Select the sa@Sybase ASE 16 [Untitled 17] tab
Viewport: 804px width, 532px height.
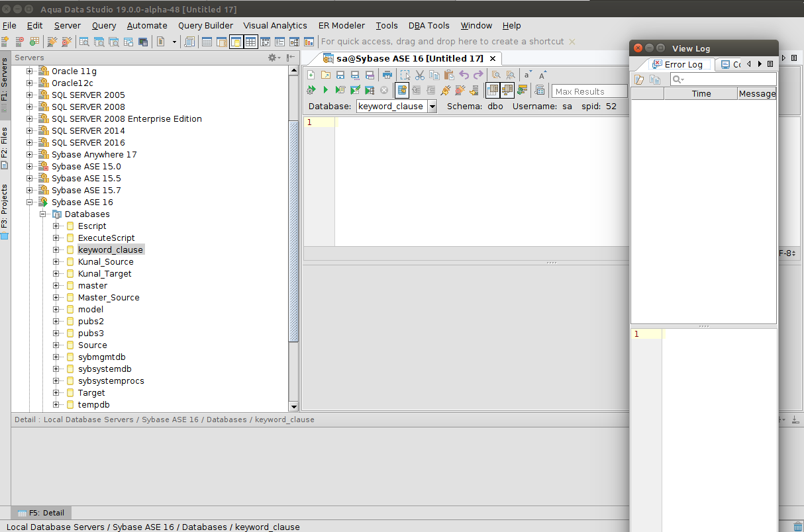(403, 58)
